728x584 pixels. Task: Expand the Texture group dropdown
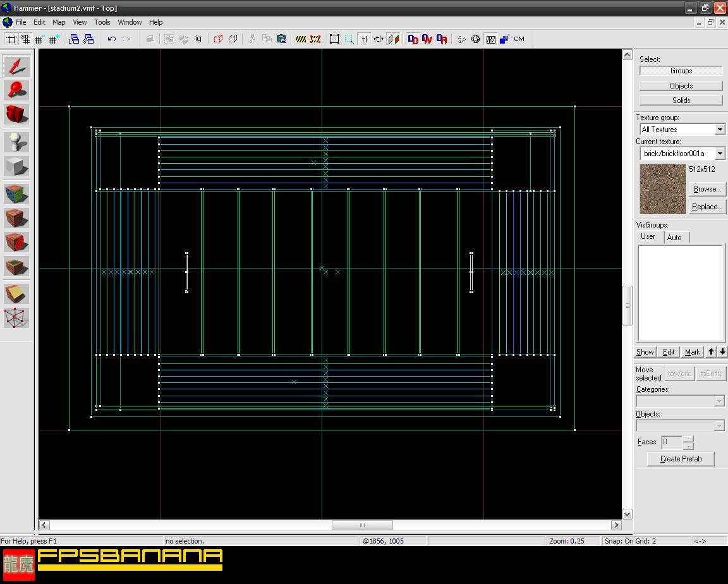[x=719, y=130]
